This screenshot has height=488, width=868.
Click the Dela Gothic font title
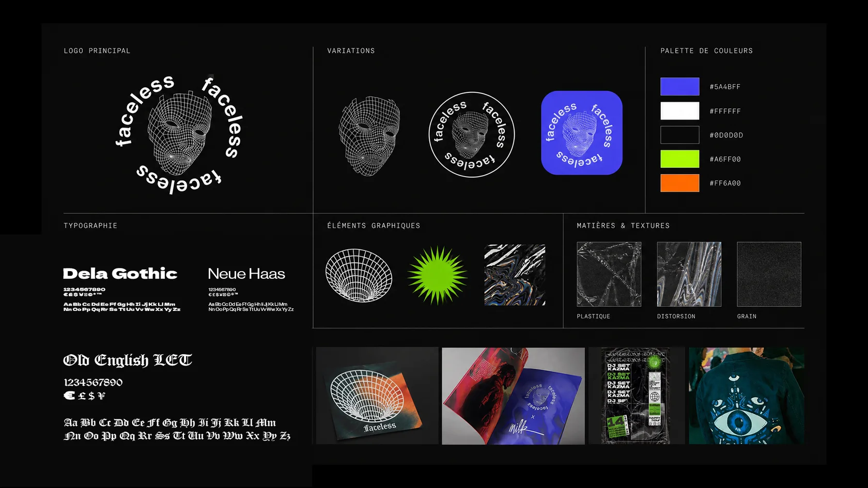(x=120, y=274)
